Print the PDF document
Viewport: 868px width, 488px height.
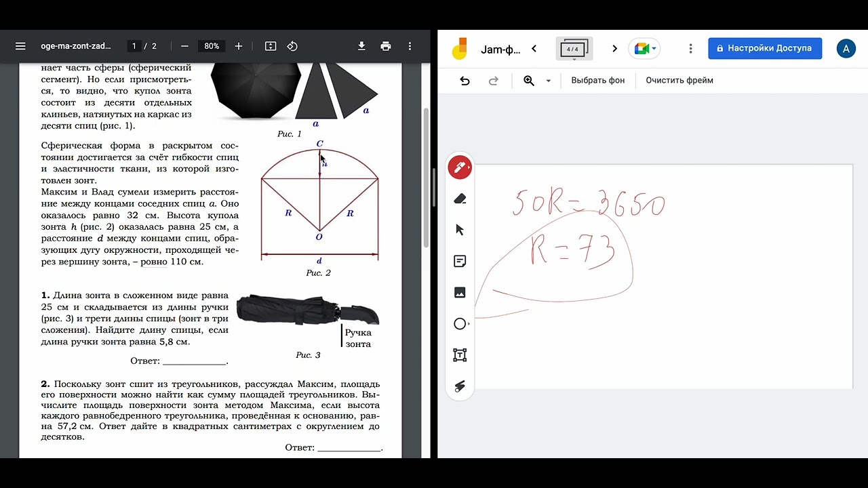point(386,46)
